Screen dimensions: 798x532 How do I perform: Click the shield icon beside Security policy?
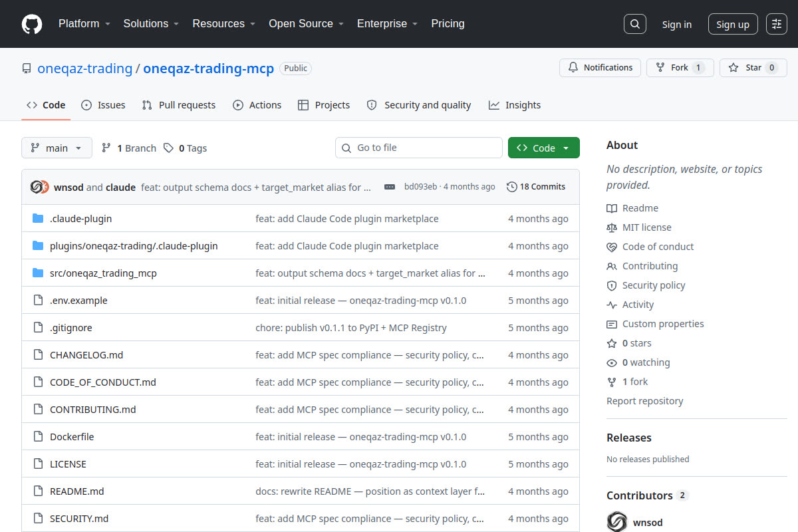point(612,285)
